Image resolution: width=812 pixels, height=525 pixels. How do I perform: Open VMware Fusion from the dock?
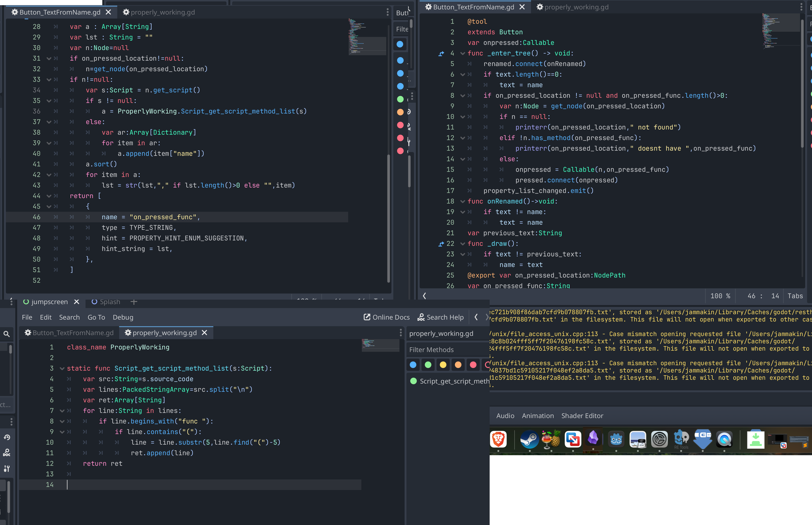click(x=573, y=439)
